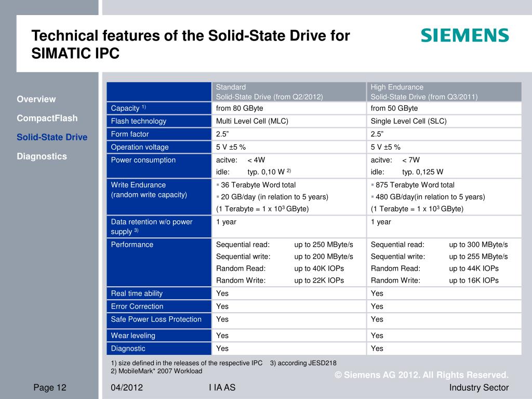532x399 pixels.
Task: Select '875 Terabyte Word total' text
Action: click(415, 185)
